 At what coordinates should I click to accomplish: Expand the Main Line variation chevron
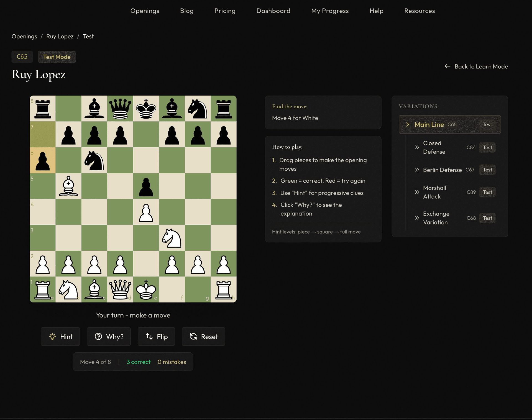point(408,124)
